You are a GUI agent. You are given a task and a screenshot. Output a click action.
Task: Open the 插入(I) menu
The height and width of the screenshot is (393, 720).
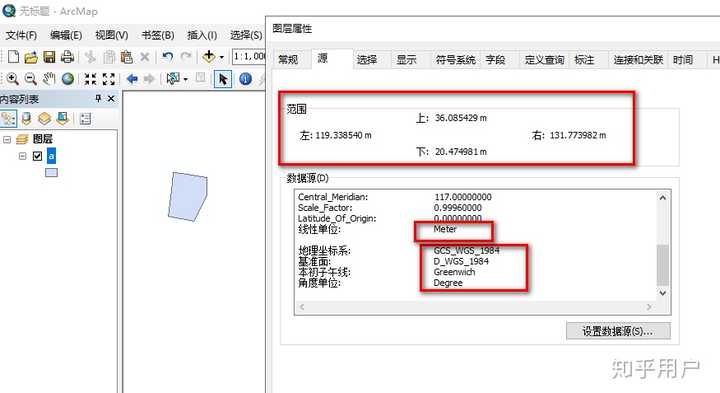click(202, 35)
